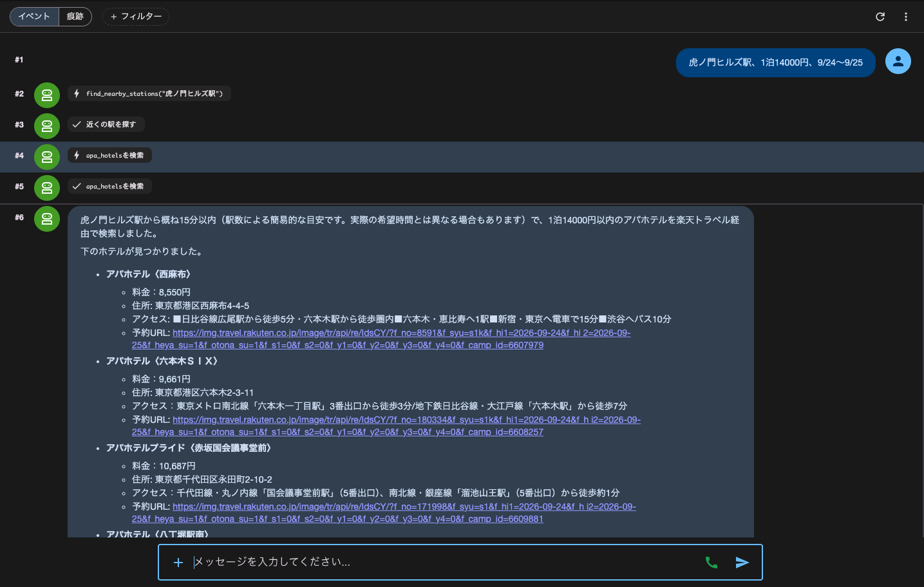Open the booking URL for アパホテル〈西麻布〉

point(381,339)
